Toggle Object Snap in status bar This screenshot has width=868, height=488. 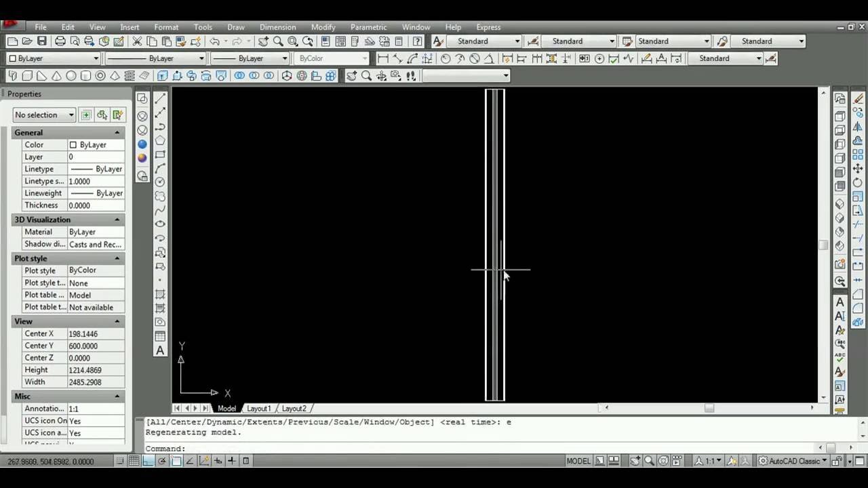click(x=176, y=461)
